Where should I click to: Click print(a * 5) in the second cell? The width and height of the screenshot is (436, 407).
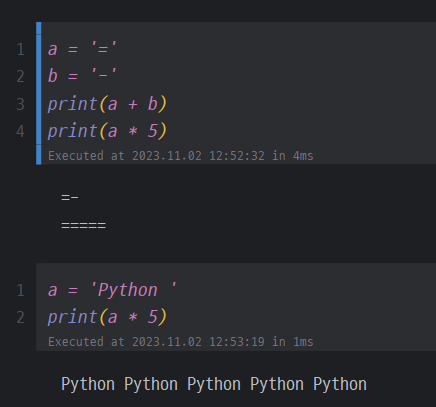click(x=107, y=317)
